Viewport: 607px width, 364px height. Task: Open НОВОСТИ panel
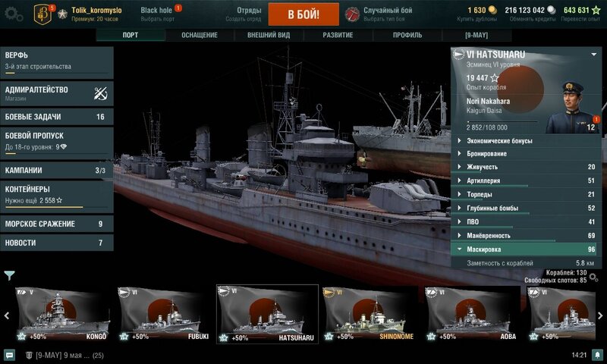coord(57,243)
